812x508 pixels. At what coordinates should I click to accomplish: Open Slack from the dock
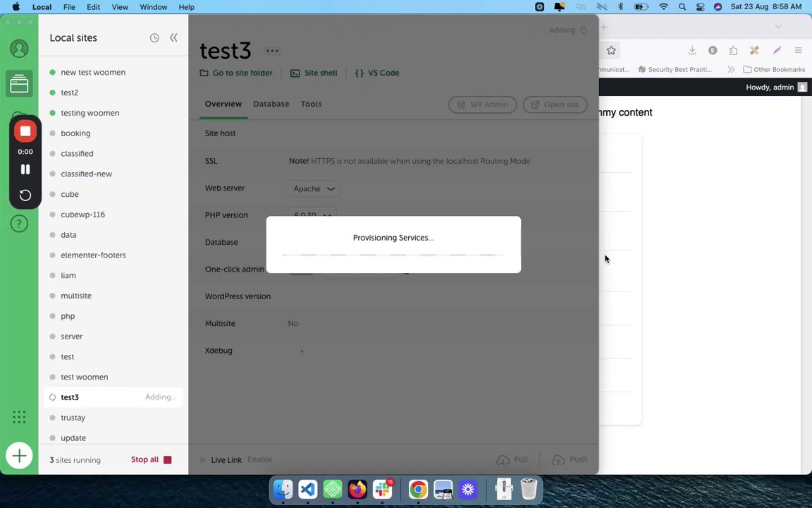(x=382, y=490)
